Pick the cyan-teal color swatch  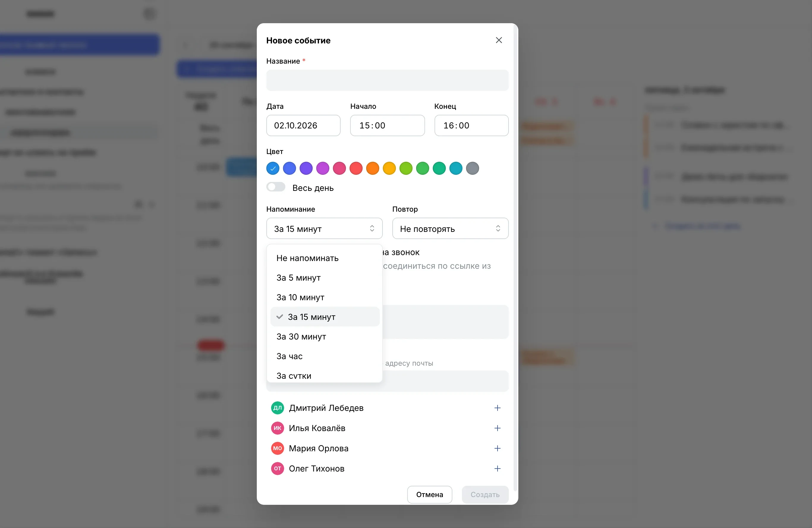coord(456,168)
